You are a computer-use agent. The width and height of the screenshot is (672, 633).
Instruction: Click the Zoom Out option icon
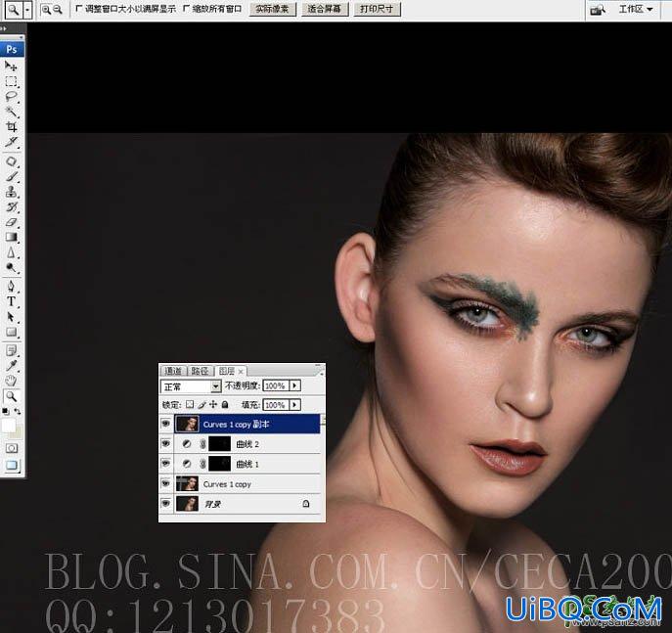click(58, 10)
